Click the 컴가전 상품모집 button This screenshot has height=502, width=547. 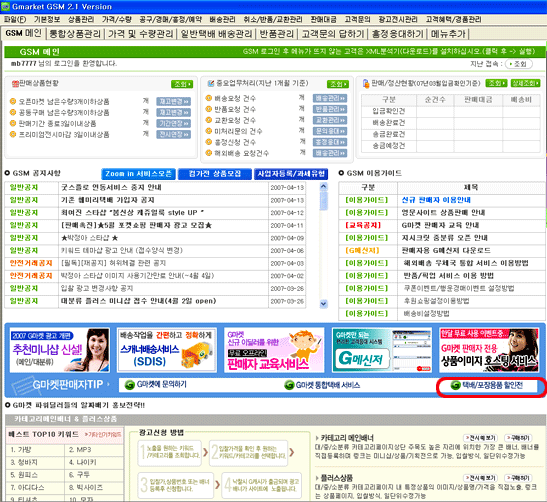(x=215, y=174)
